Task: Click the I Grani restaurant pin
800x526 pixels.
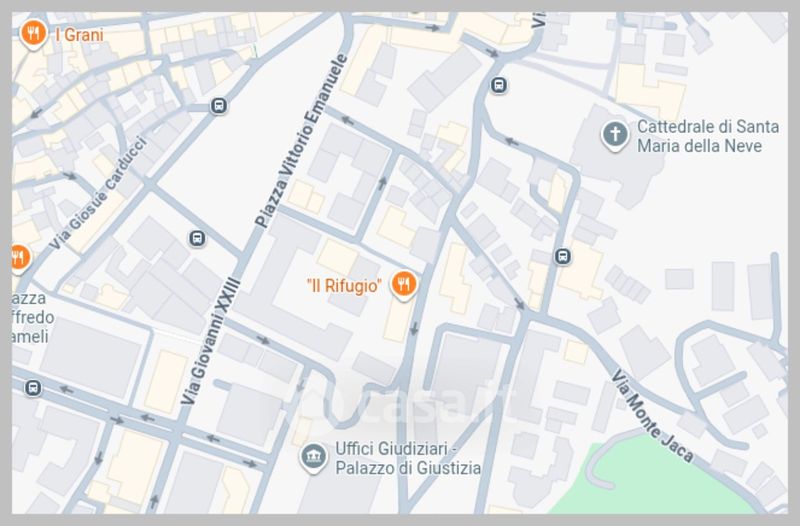Action: [x=34, y=35]
